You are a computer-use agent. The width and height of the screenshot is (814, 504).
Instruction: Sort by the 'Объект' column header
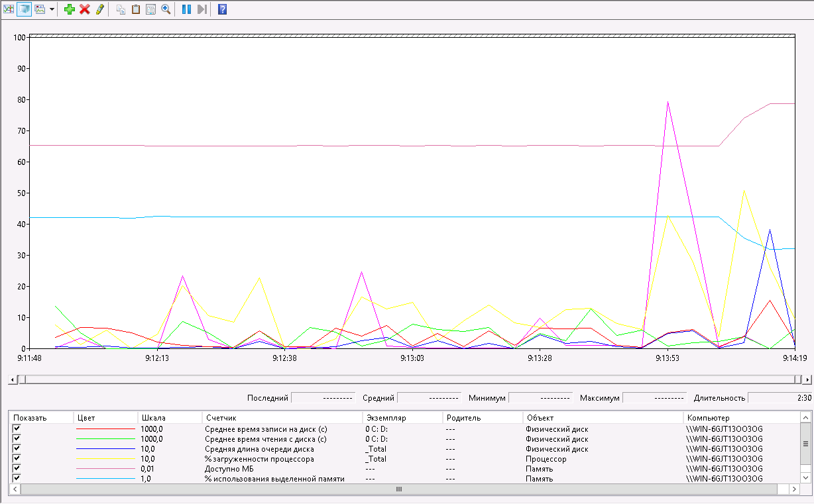click(603, 418)
